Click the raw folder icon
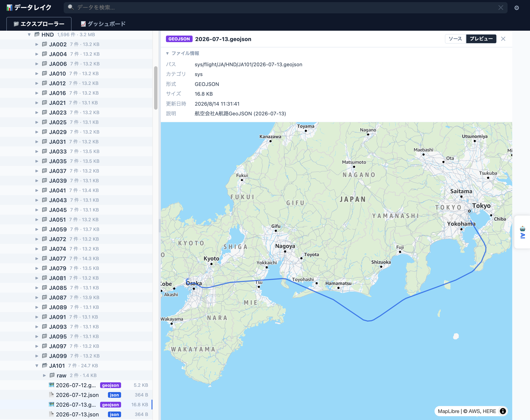This screenshot has height=420, width=530. tap(52, 375)
